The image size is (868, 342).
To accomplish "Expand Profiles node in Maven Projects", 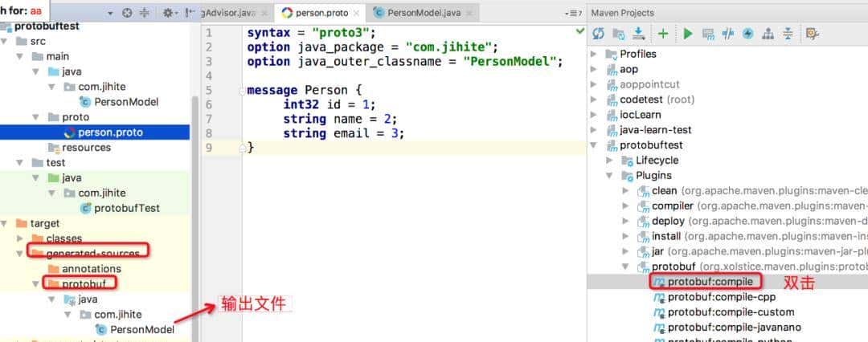I will 595,55.
